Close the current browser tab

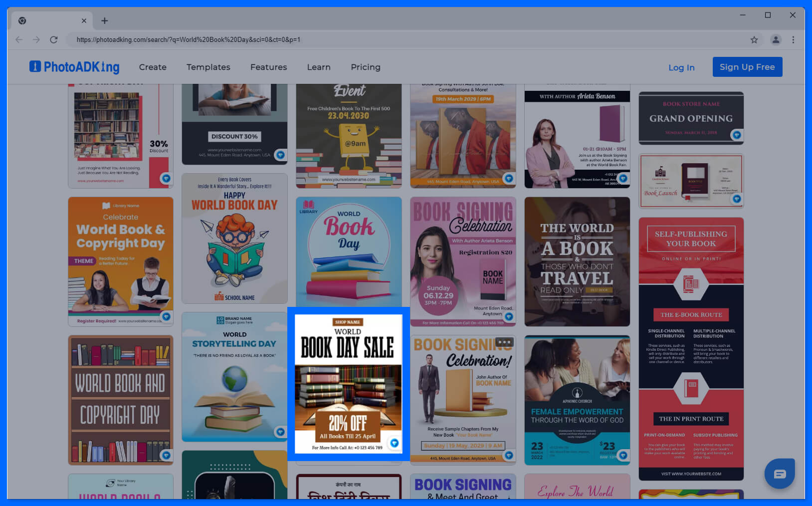(x=84, y=21)
